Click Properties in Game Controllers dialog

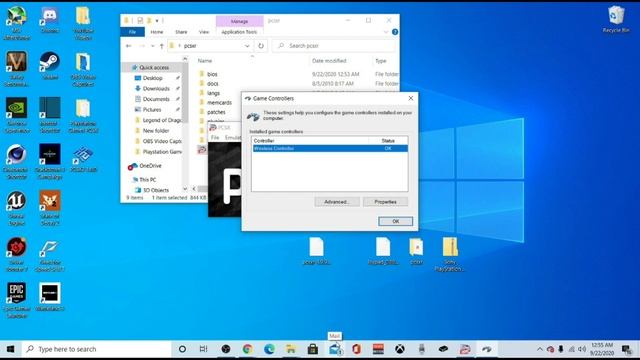pyautogui.click(x=385, y=202)
